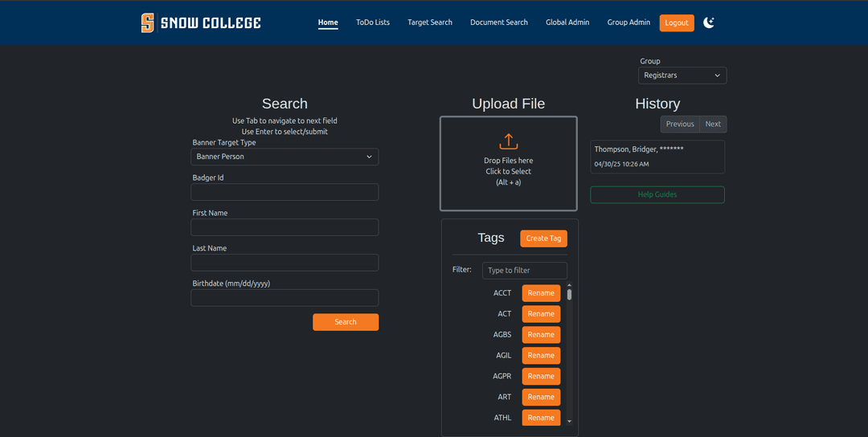
Task: Toggle dark mode moon icon
Action: point(709,22)
